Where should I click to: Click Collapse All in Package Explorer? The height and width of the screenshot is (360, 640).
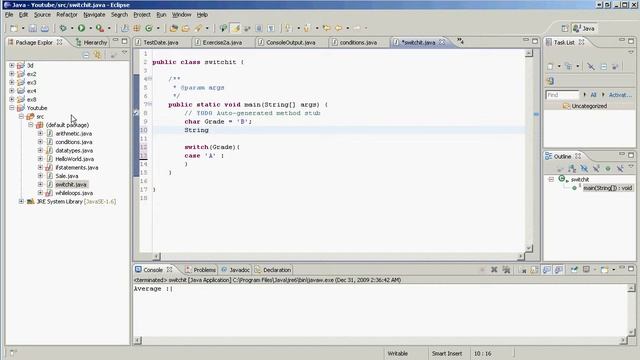coord(86,55)
